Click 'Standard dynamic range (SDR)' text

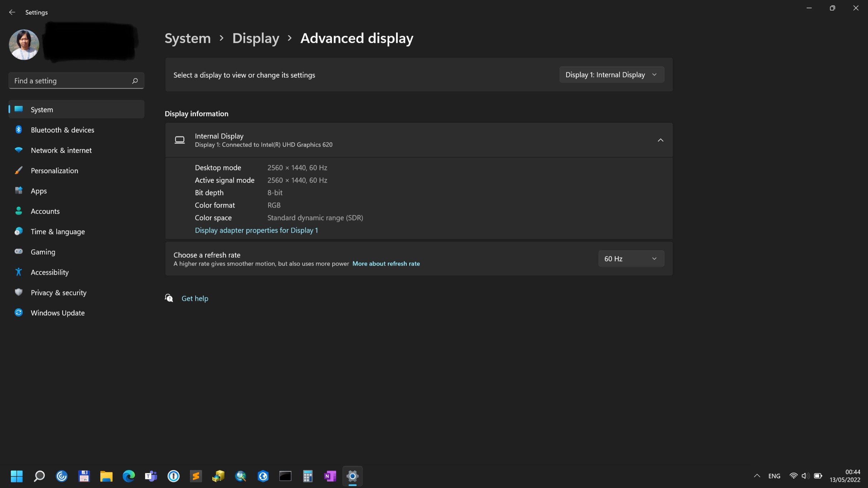coord(315,218)
